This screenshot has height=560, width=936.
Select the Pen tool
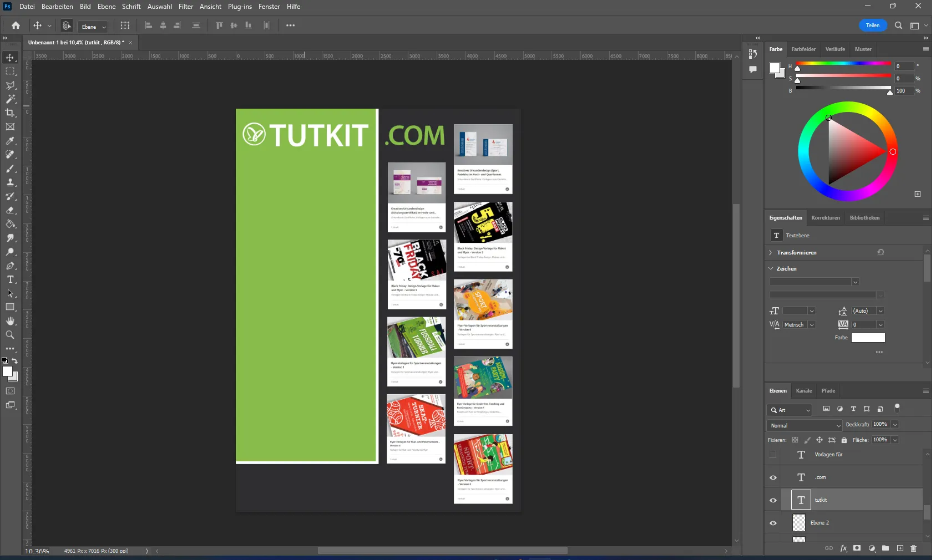[10, 266]
